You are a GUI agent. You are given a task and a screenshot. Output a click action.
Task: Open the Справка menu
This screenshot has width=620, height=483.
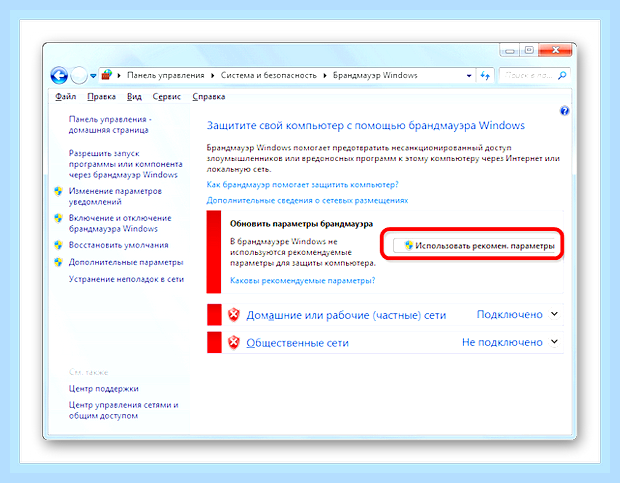point(209,96)
